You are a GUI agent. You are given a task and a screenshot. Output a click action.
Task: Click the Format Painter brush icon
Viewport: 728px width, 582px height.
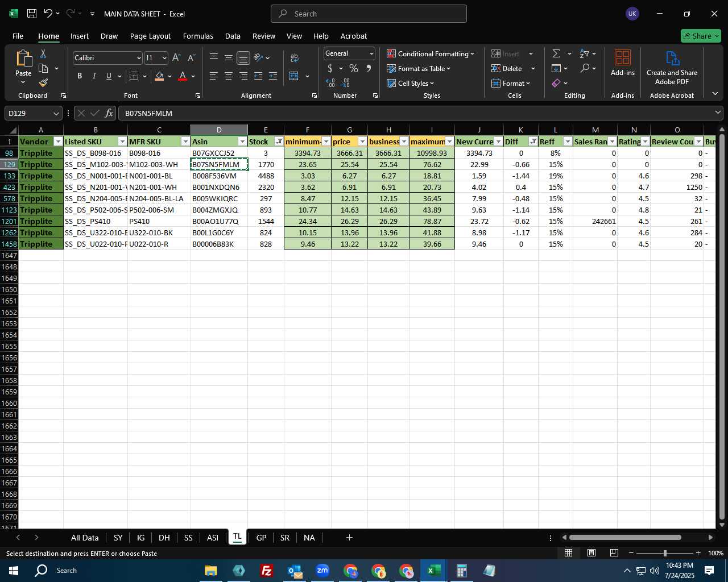pyautogui.click(x=43, y=83)
